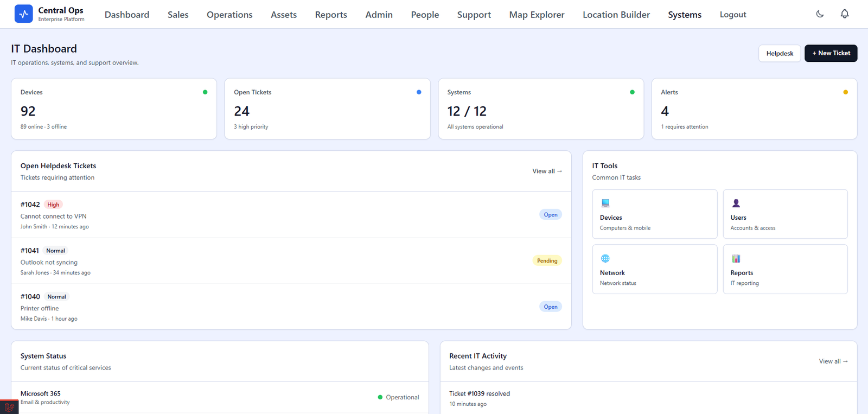This screenshot has width=868, height=414.
Task: Click the Reports chart icon in IT Tools
Action: (736, 258)
